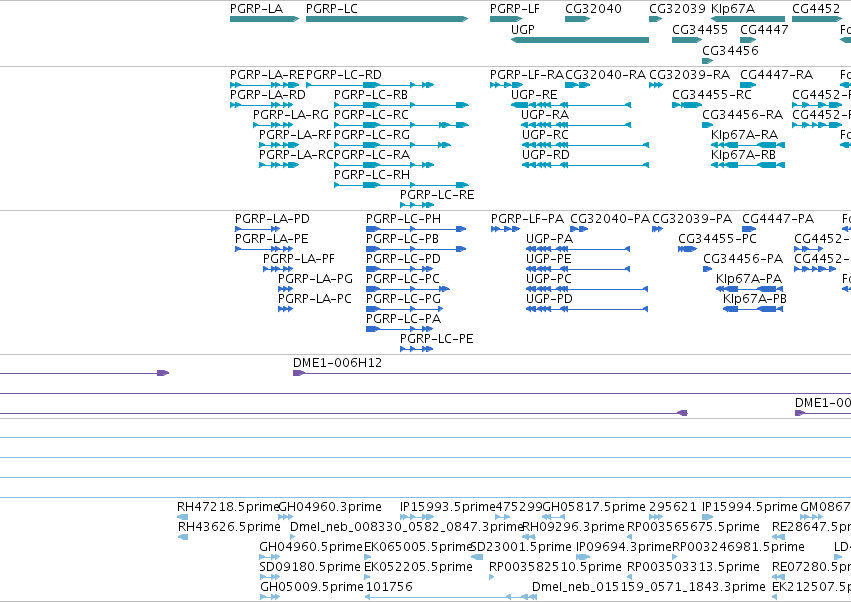
Task: Select the PGRP-LA gene feature
Action: pyautogui.click(x=264, y=19)
